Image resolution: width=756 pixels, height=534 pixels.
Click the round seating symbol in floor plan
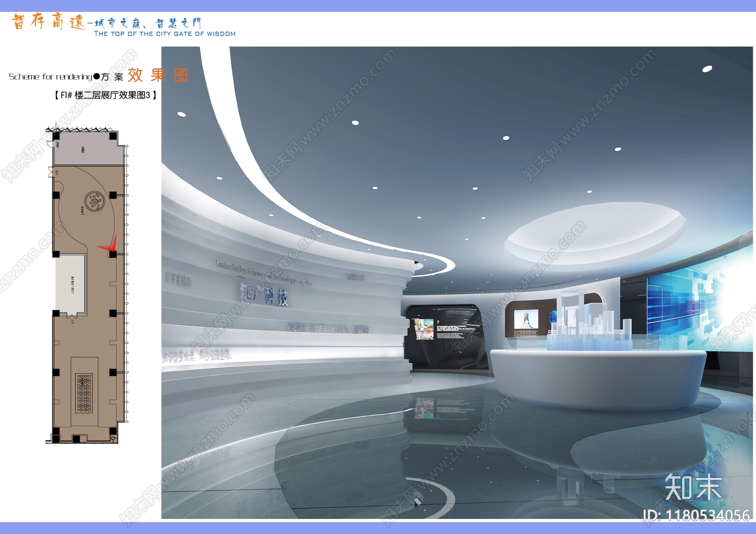(94, 201)
